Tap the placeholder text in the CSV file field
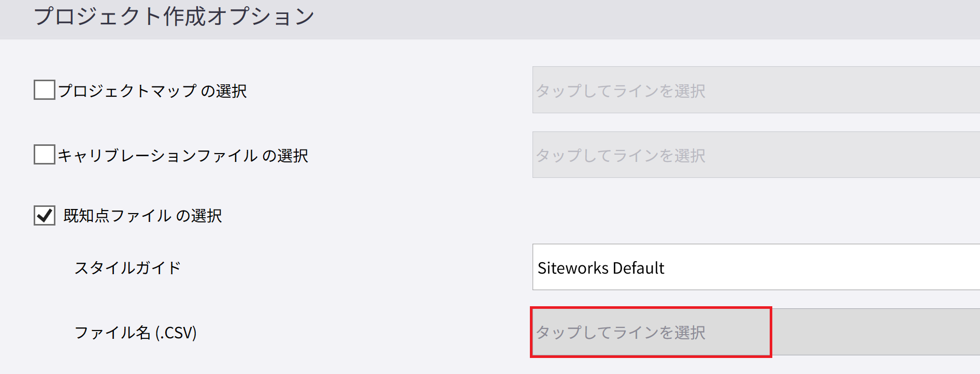980x374 pixels. pos(621,333)
